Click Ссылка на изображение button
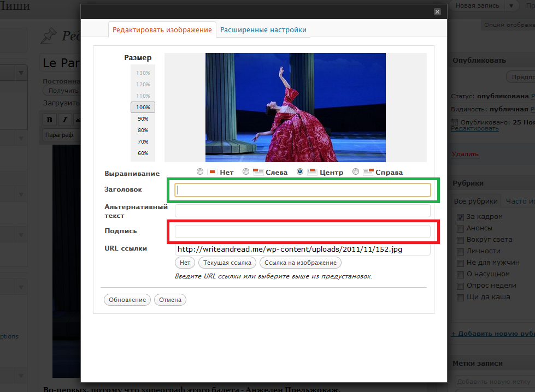The width and height of the screenshot is (535, 392). tap(300, 263)
